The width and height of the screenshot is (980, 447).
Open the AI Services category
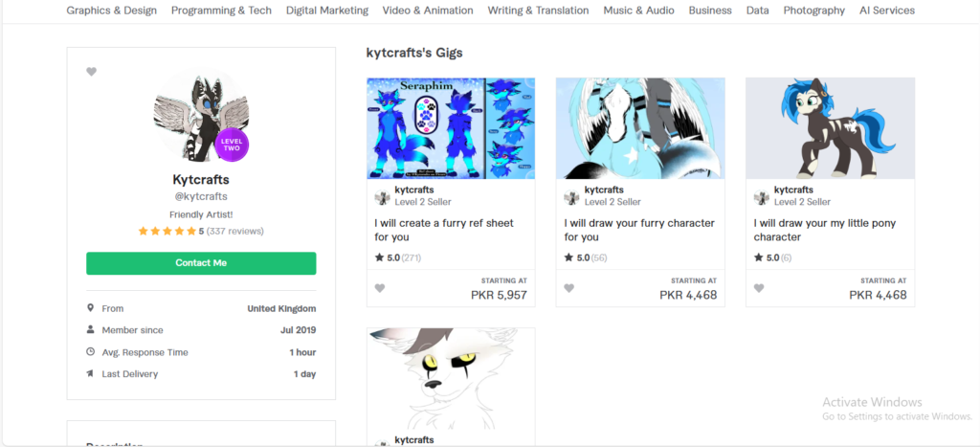pyautogui.click(x=887, y=11)
